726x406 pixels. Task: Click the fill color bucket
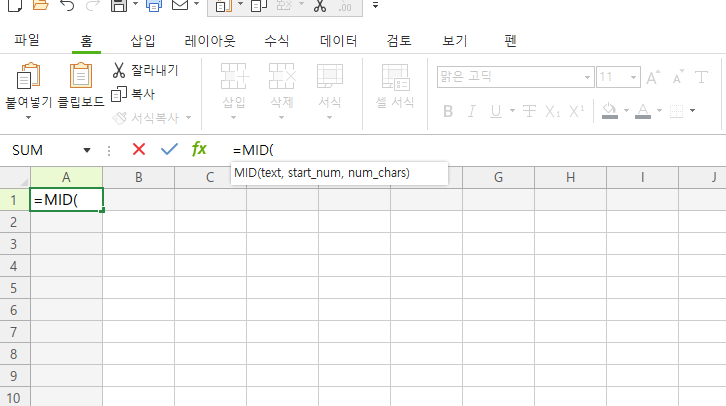pos(610,111)
